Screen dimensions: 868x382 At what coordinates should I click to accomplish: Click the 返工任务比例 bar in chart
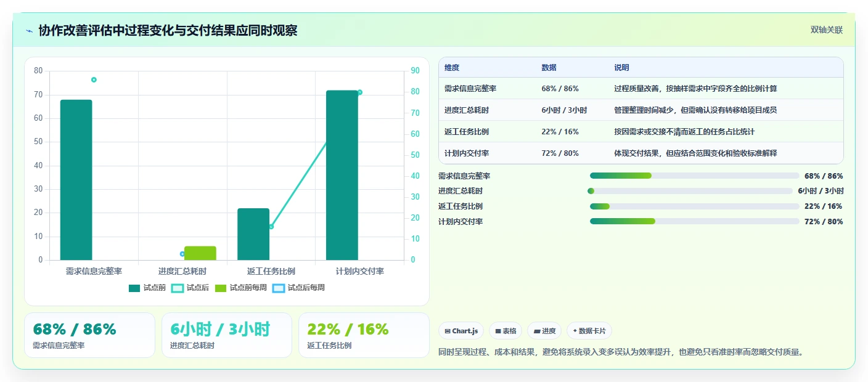pyautogui.click(x=253, y=234)
